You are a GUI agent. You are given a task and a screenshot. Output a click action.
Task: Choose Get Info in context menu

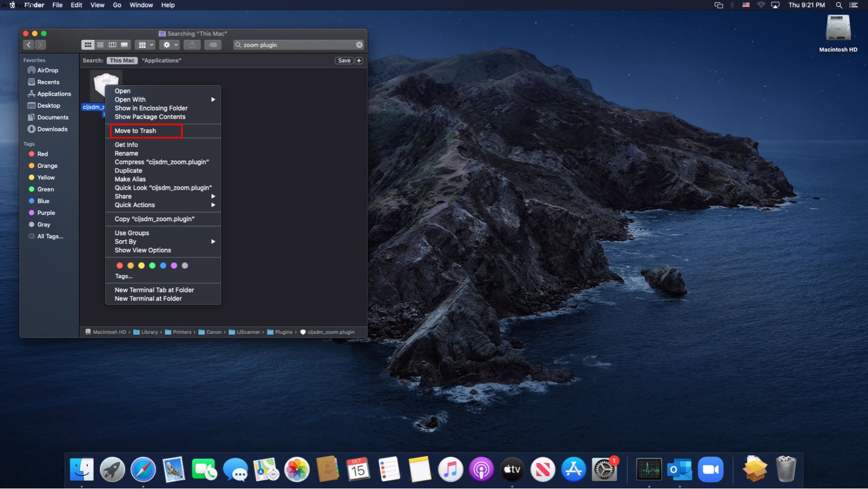(163, 145)
